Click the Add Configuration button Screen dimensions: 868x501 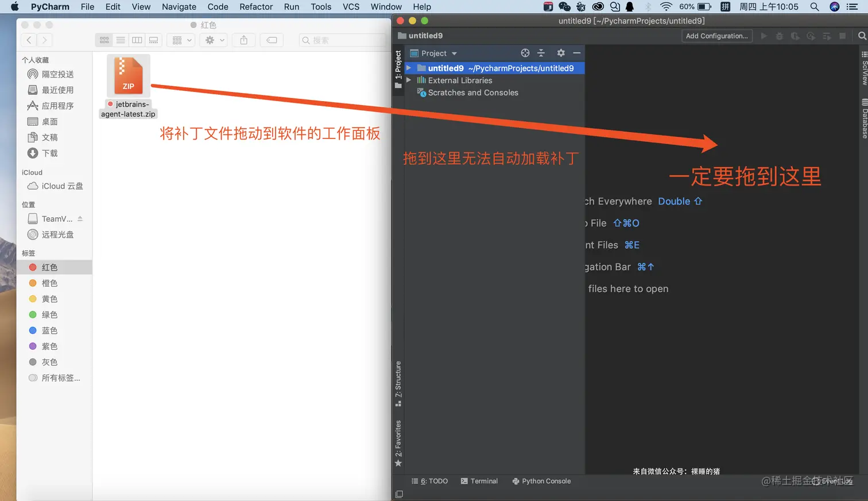click(x=716, y=36)
